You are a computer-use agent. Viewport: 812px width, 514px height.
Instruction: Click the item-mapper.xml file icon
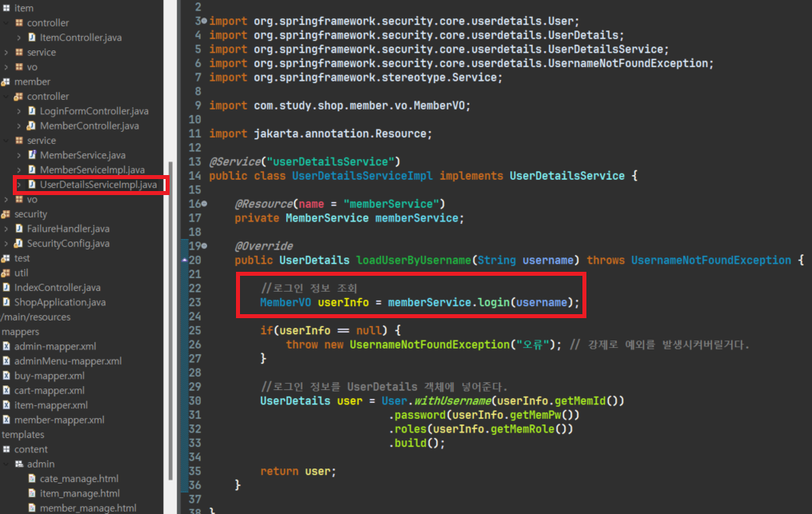pos(6,404)
